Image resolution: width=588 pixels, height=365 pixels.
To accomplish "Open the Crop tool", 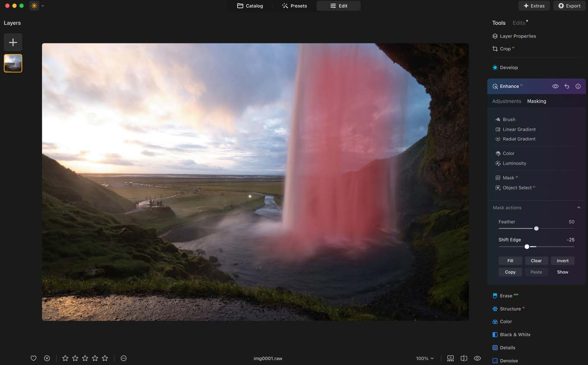I will point(505,49).
